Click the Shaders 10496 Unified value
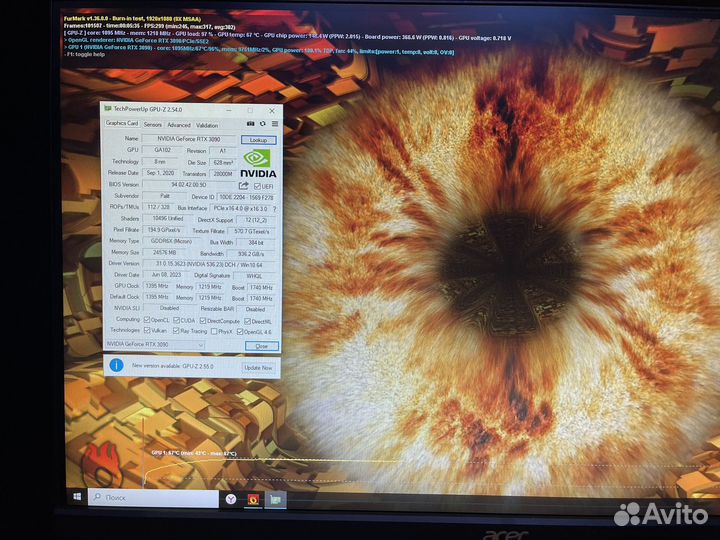Image resolution: width=720 pixels, height=540 pixels. [x=168, y=219]
